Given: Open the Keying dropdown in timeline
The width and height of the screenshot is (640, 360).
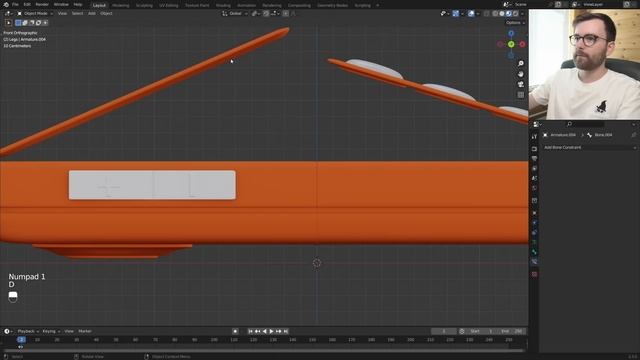Looking at the screenshot, I should (51, 331).
